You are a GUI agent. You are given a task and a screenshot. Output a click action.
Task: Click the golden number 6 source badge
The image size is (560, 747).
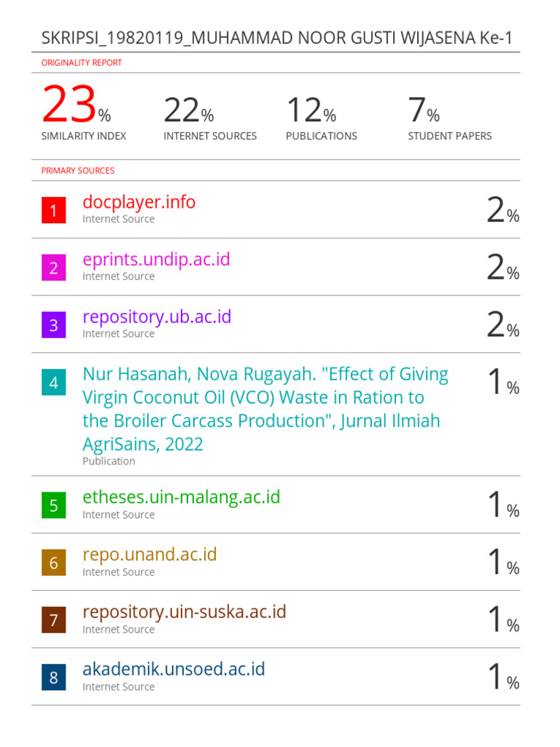[53, 563]
